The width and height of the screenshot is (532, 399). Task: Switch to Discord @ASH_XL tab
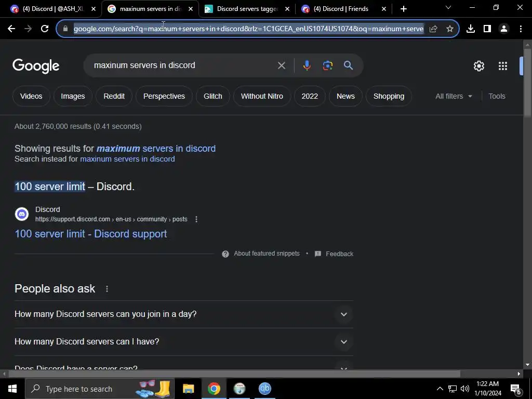52,9
